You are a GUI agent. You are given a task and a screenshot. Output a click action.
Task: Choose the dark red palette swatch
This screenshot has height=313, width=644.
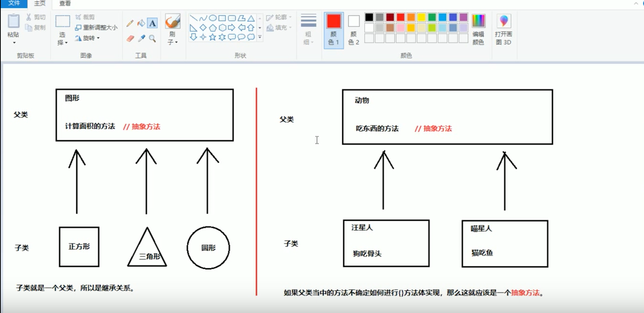tap(390, 18)
